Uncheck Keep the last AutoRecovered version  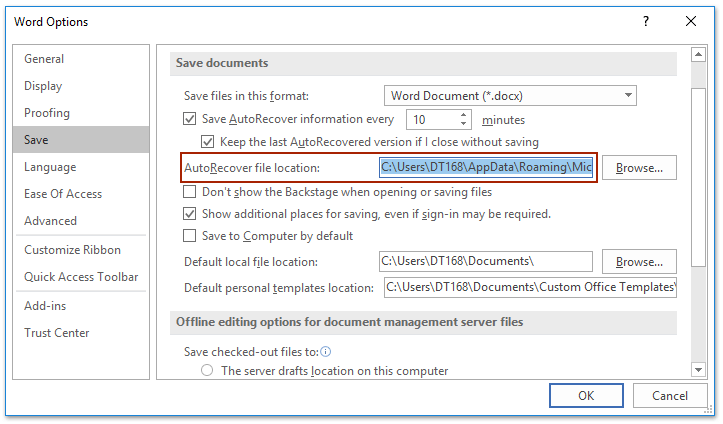(208, 142)
